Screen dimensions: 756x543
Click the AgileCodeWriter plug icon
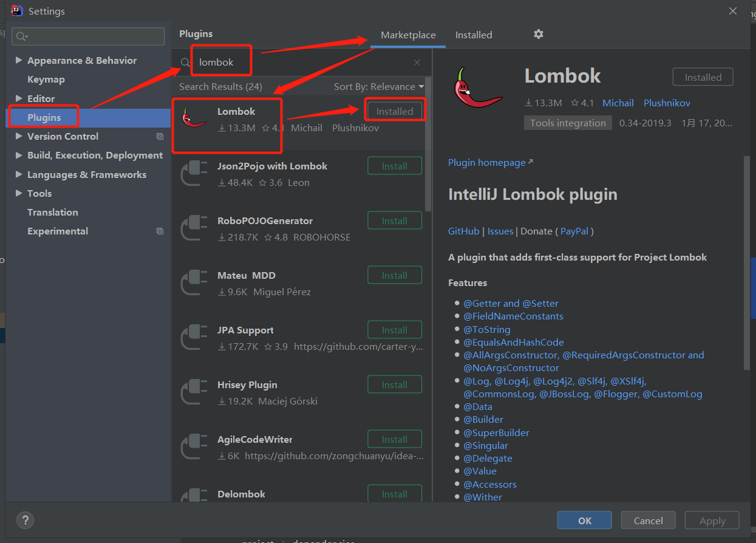pos(194,448)
